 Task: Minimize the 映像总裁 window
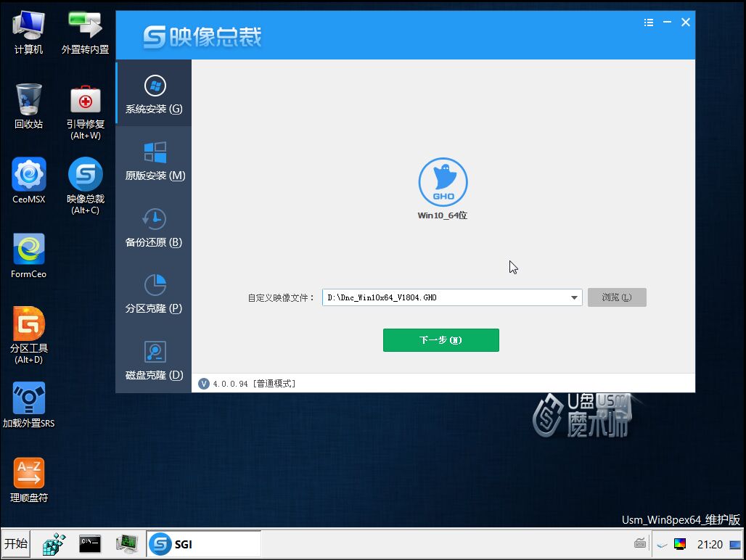(x=667, y=22)
